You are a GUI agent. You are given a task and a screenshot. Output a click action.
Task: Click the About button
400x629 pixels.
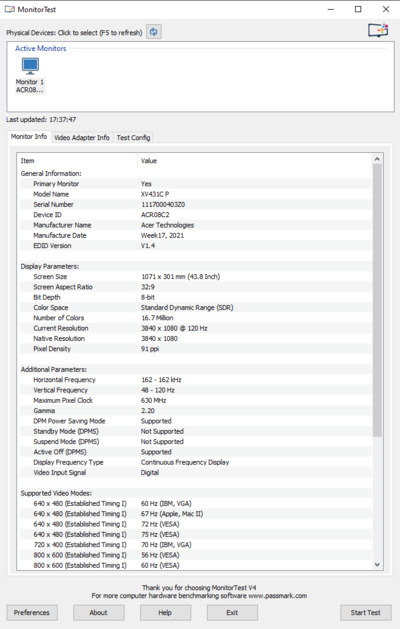99,613
